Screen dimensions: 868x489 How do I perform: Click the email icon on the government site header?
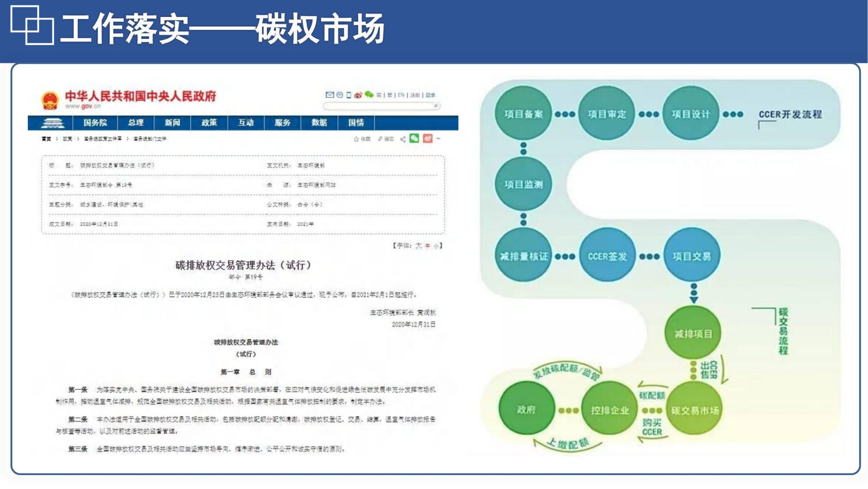(x=330, y=95)
